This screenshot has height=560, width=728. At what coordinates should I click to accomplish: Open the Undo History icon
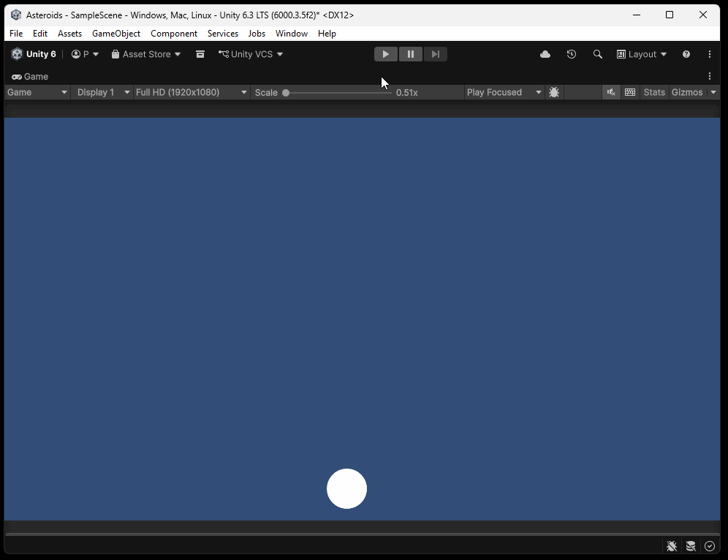572,54
